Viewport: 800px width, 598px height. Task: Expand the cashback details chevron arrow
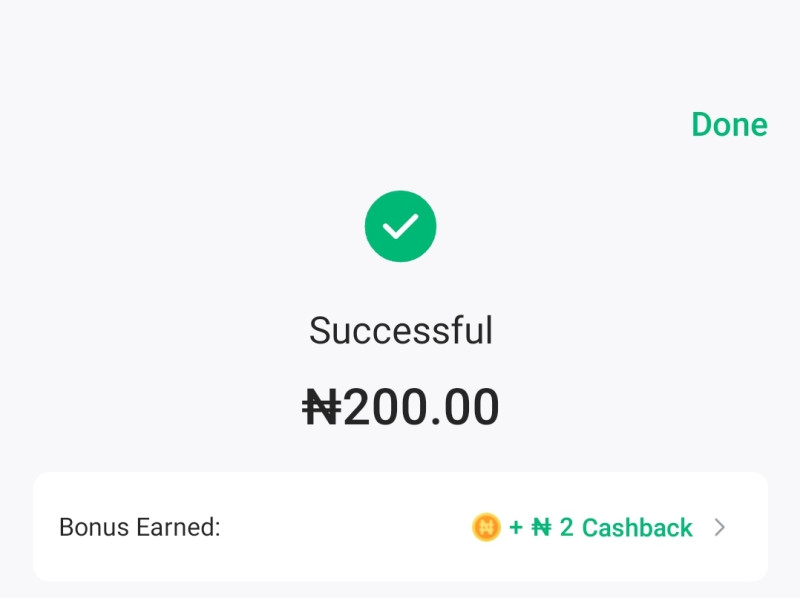click(719, 527)
